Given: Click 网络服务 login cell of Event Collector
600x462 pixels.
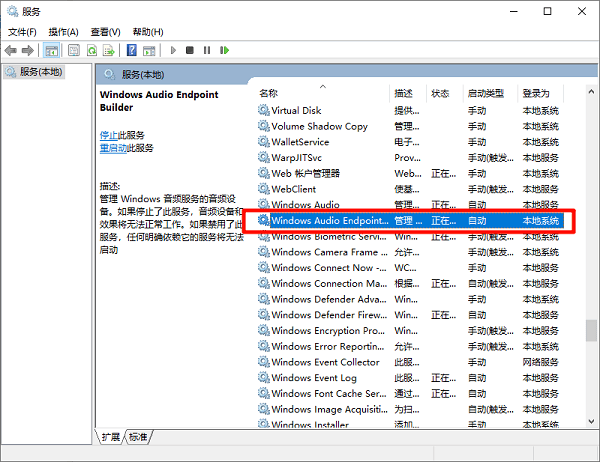Looking at the screenshot, I should point(541,362).
